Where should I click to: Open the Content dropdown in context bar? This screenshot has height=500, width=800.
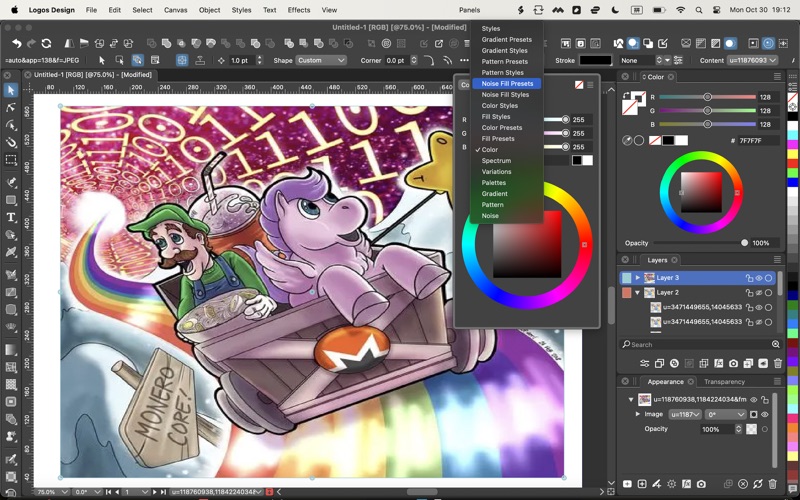pyautogui.click(x=752, y=60)
